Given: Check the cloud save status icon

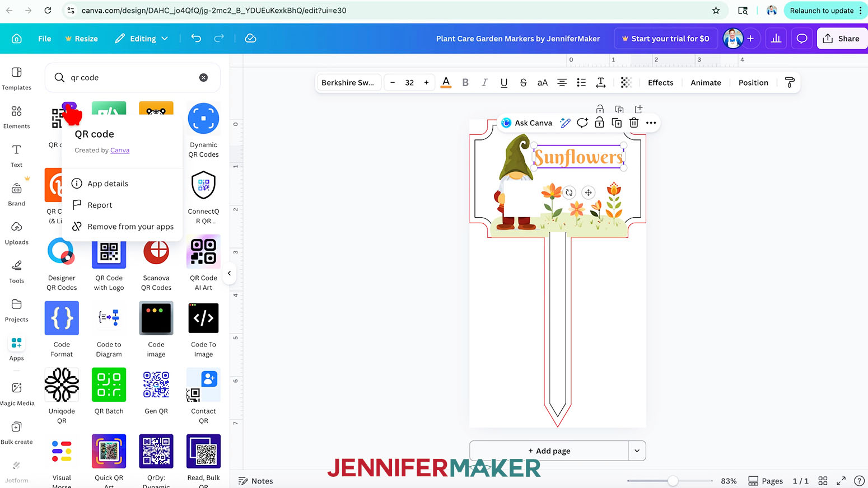Looking at the screenshot, I should 250,38.
